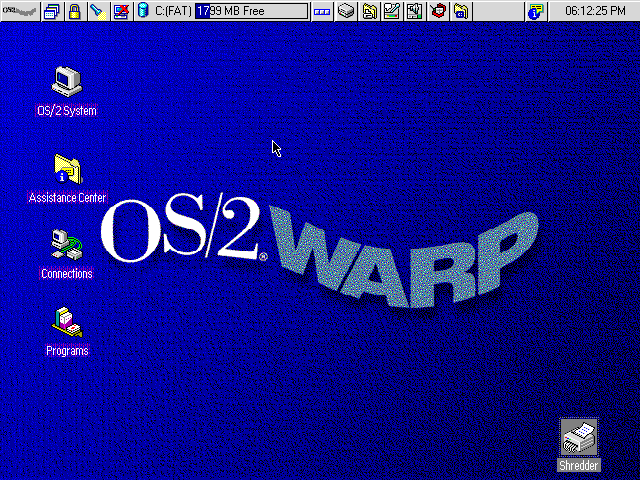Open the OS/2 Warp menu button

click(19, 11)
